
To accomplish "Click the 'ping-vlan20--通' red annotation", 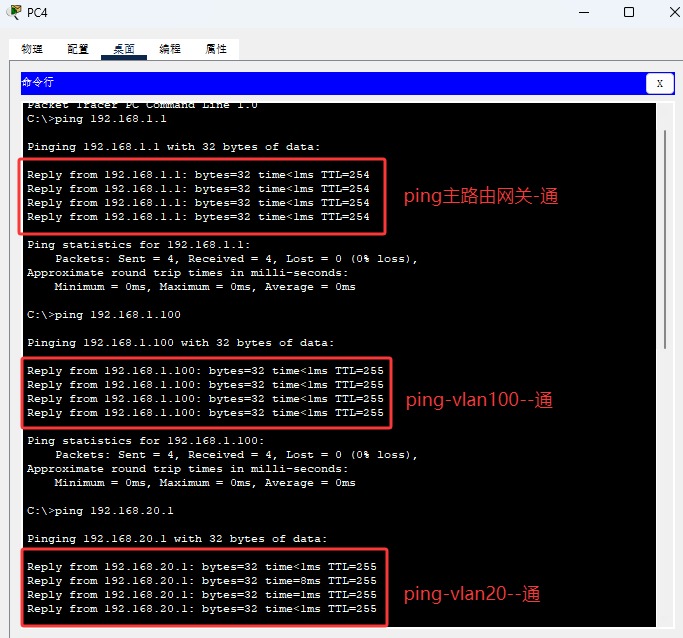I will coord(472,595).
